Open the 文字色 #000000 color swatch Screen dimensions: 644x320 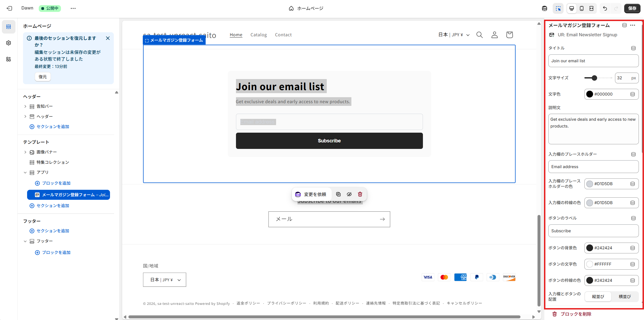tap(590, 94)
